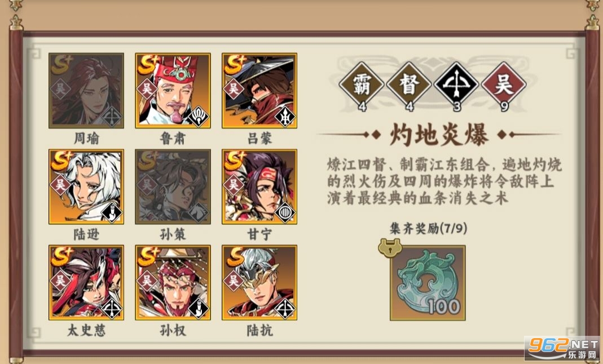
Task: Tap the S+ rank badge on 鲁肃
Action: point(149,64)
